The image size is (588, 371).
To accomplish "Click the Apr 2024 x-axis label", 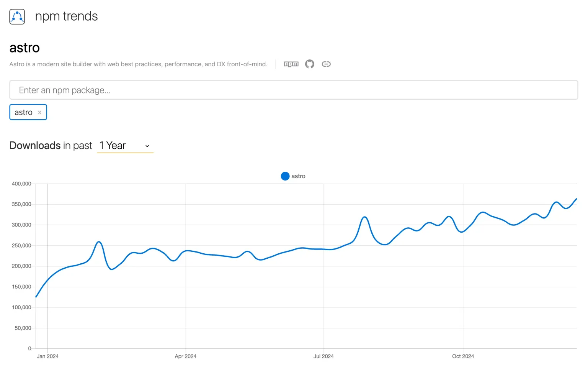I will point(185,356).
